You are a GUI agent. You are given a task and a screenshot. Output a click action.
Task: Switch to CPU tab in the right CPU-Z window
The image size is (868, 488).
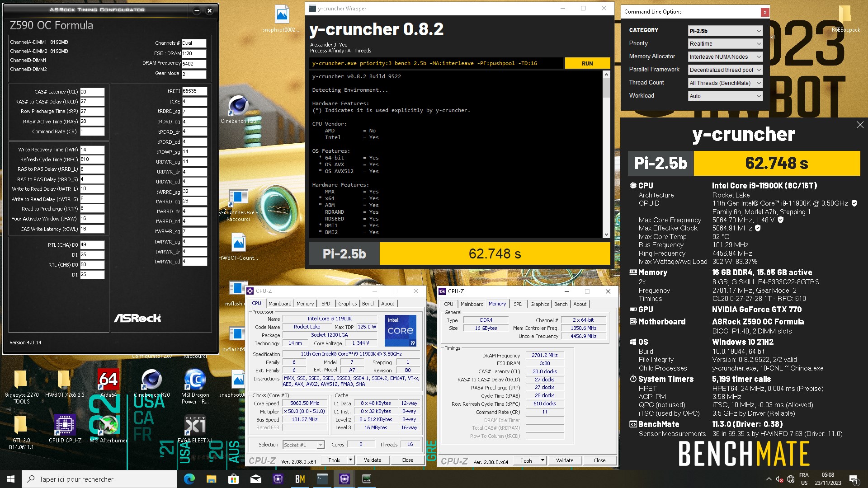point(448,304)
